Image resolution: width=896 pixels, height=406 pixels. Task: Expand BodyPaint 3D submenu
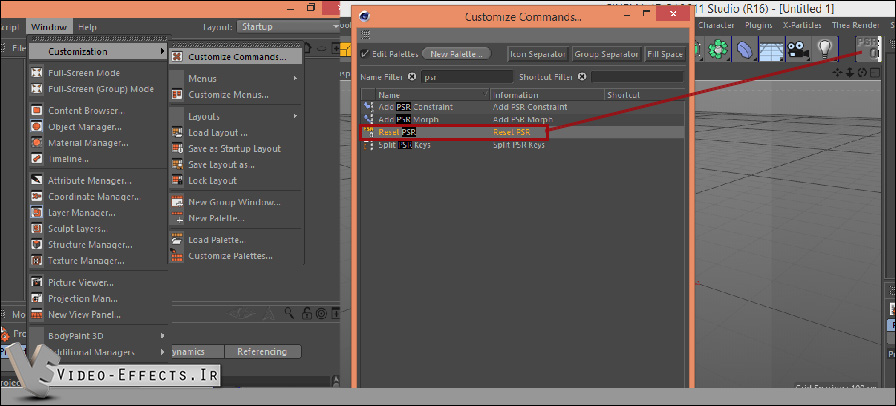[x=98, y=336]
